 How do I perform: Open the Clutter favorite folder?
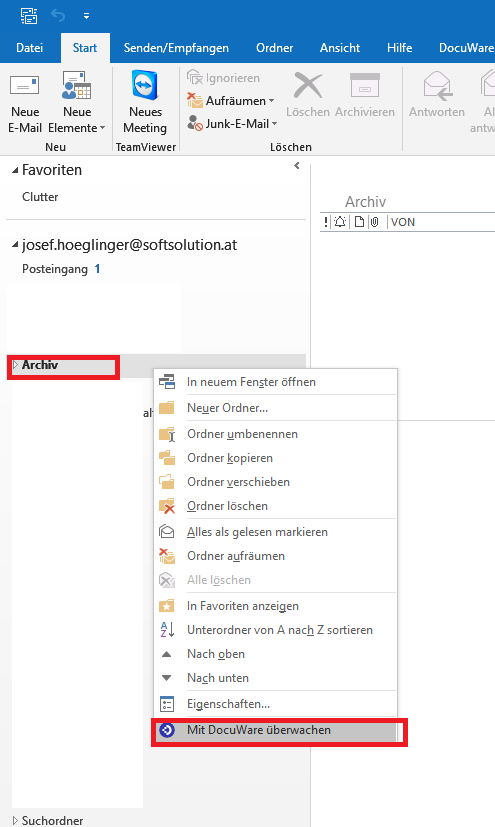tap(40, 197)
